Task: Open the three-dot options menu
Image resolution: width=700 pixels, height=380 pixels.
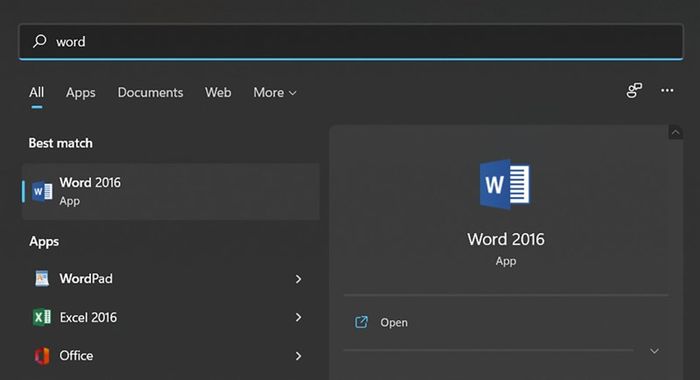Action: click(667, 91)
